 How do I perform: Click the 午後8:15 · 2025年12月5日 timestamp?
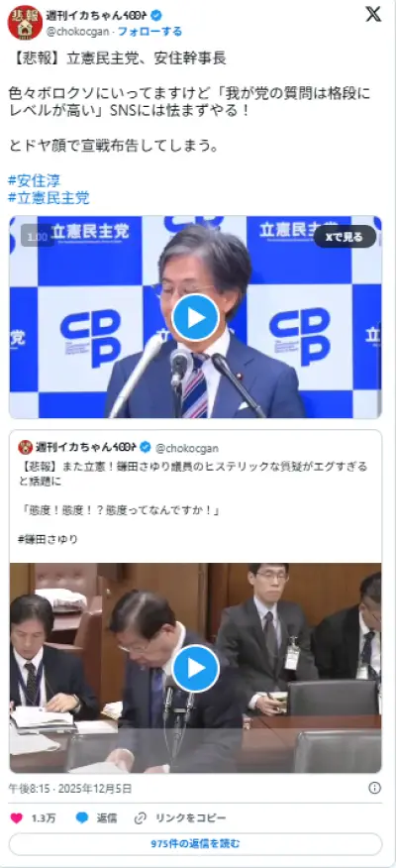point(69,789)
